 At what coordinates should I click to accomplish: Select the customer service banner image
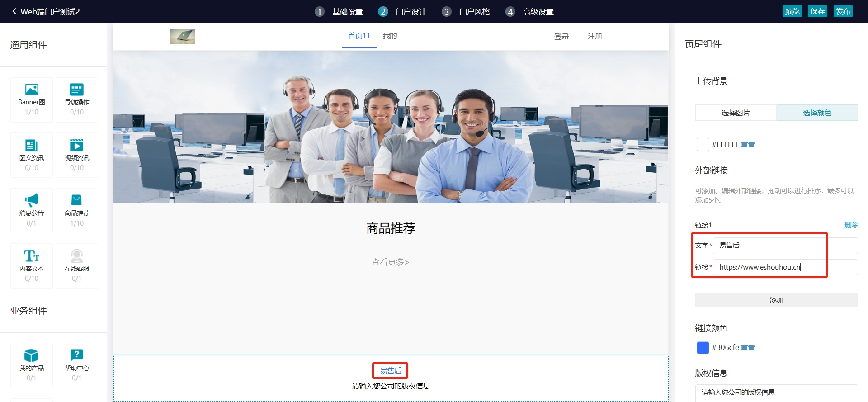pos(391,127)
